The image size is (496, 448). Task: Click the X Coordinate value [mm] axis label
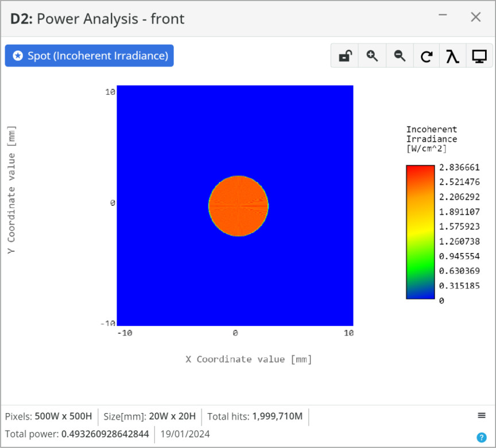[249, 360]
